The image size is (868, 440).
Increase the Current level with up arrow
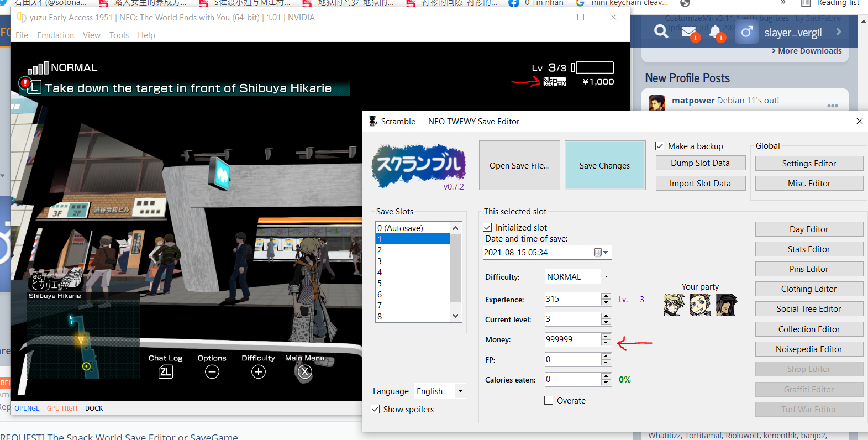coord(606,316)
